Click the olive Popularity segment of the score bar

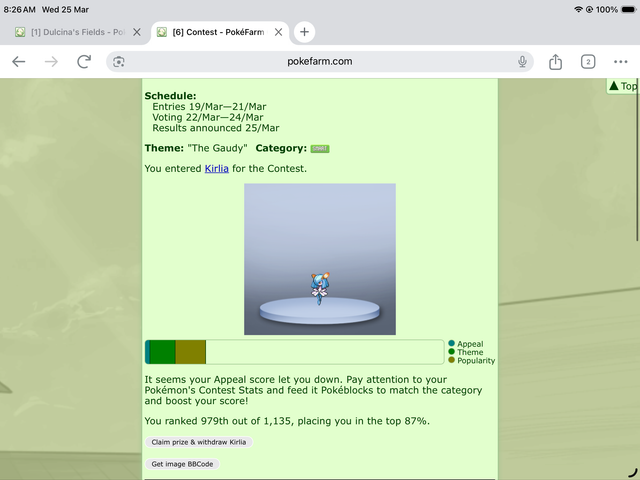coord(191,352)
